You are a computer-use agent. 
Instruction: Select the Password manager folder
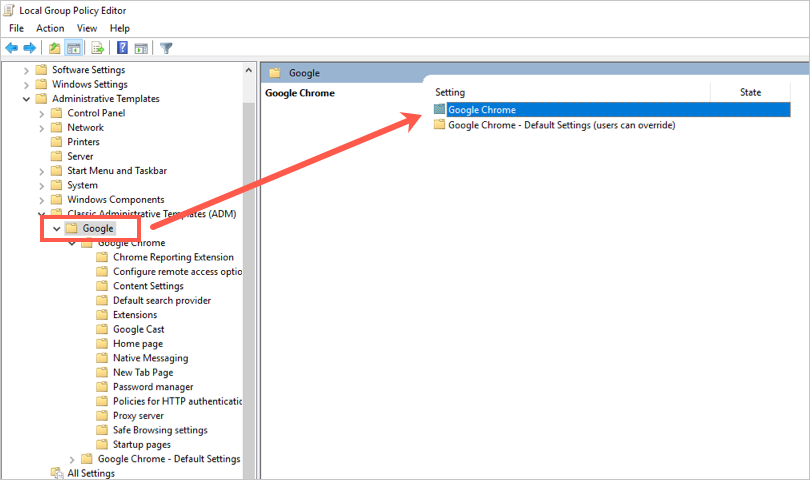click(152, 387)
